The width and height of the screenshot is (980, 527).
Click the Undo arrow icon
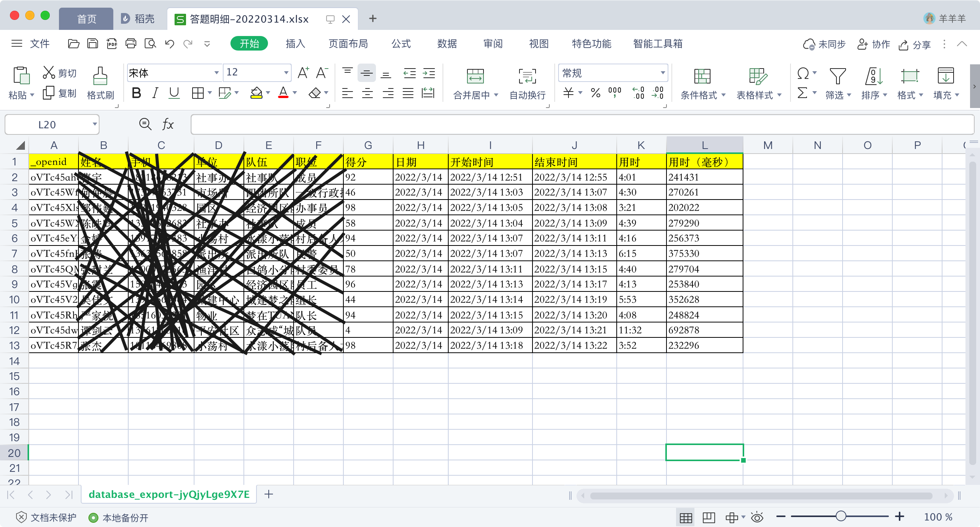point(170,44)
